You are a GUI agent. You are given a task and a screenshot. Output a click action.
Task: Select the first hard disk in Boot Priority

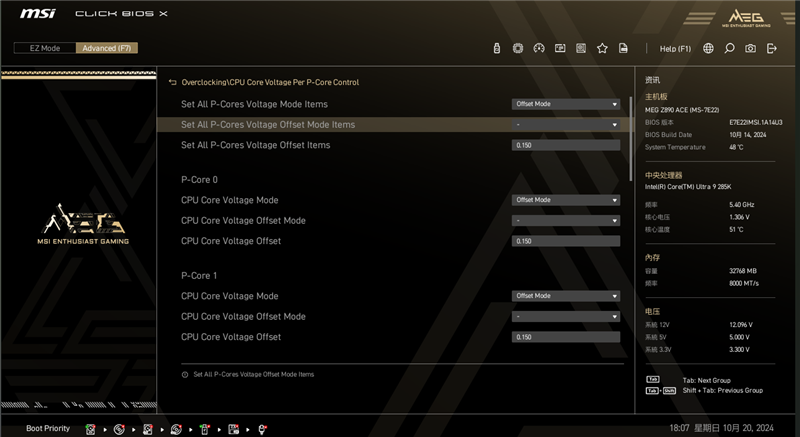pyautogui.click(x=90, y=429)
